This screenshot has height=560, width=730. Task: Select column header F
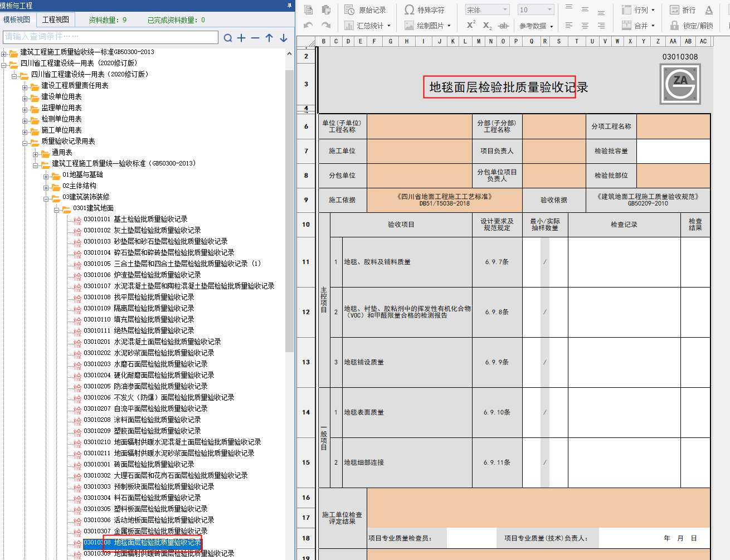pos(374,41)
